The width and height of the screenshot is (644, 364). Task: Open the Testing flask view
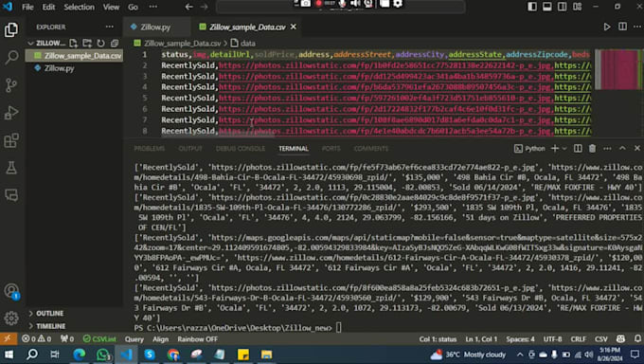point(11,168)
